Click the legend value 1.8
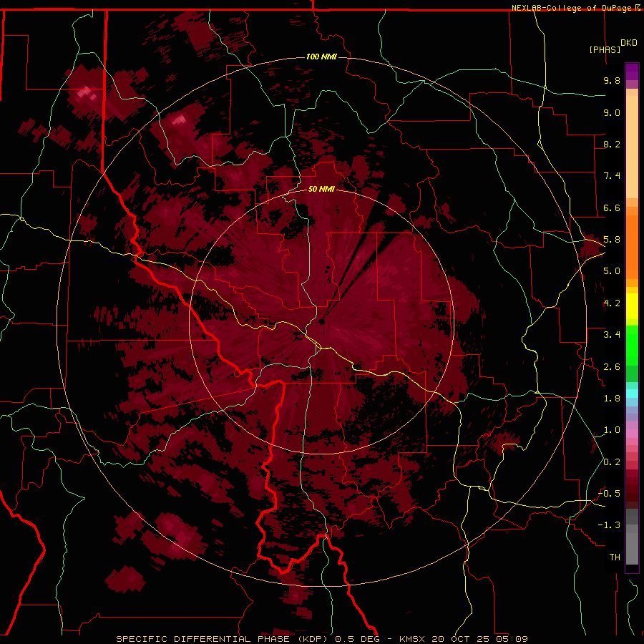Image resolution: width=644 pixels, height=644 pixels. (612, 399)
